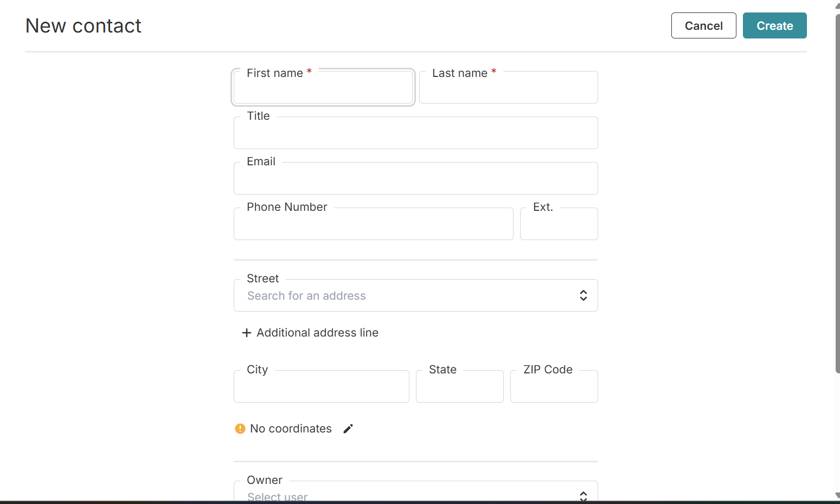Edit coordinates with the pencil icon

pyautogui.click(x=348, y=429)
